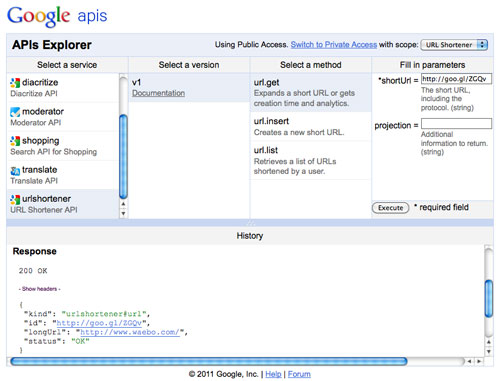The image size is (500, 381).
Task: Choose the URL Shortener API entry
Action: pyautogui.click(x=44, y=210)
